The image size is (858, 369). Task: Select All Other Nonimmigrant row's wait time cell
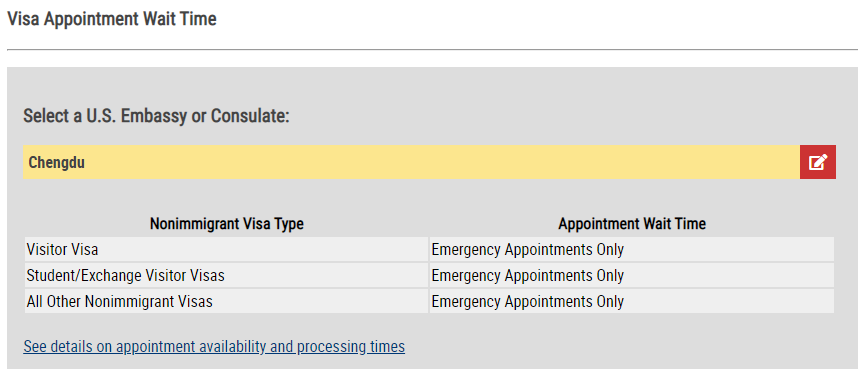[631, 301]
